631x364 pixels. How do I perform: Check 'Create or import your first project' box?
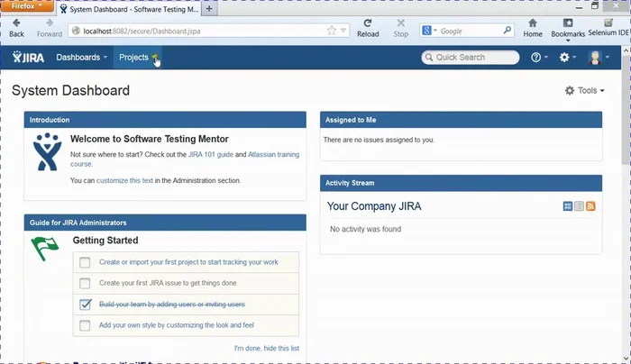(85, 262)
